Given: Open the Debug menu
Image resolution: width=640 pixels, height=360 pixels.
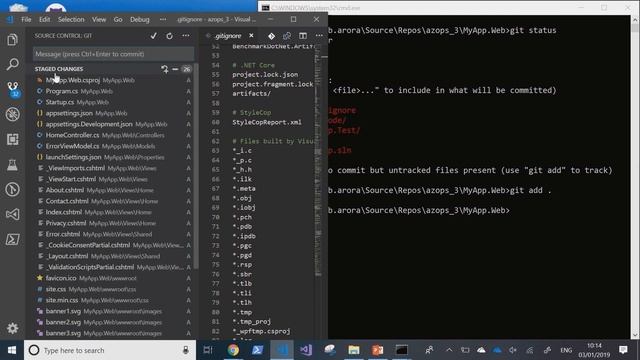Looking at the screenshot, I should pyautogui.click(x=140, y=20).
